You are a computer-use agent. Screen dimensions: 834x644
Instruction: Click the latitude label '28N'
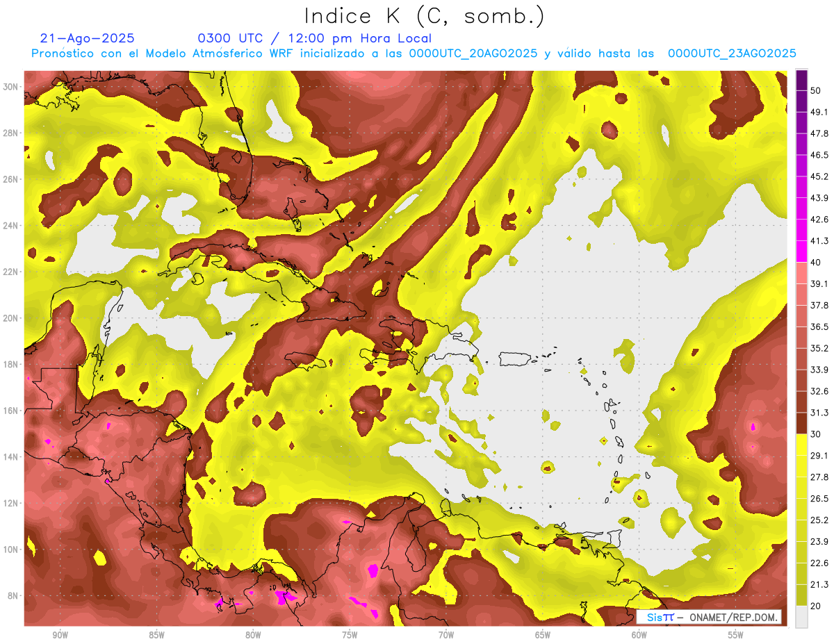point(11,133)
